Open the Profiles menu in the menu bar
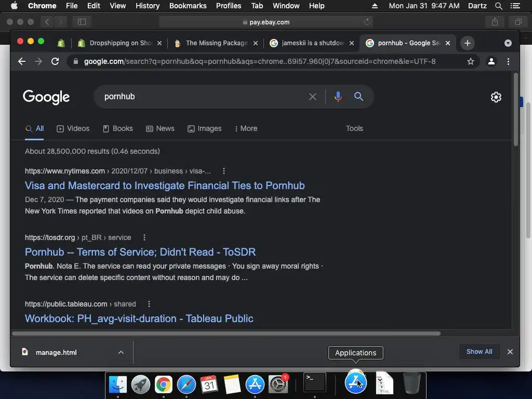This screenshot has width=532, height=399. [x=229, y=6]
